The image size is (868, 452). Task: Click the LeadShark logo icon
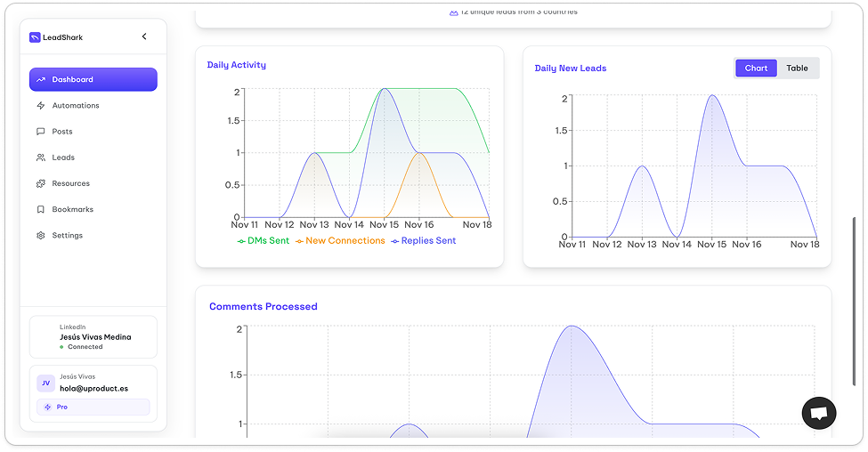coord(35,37)
